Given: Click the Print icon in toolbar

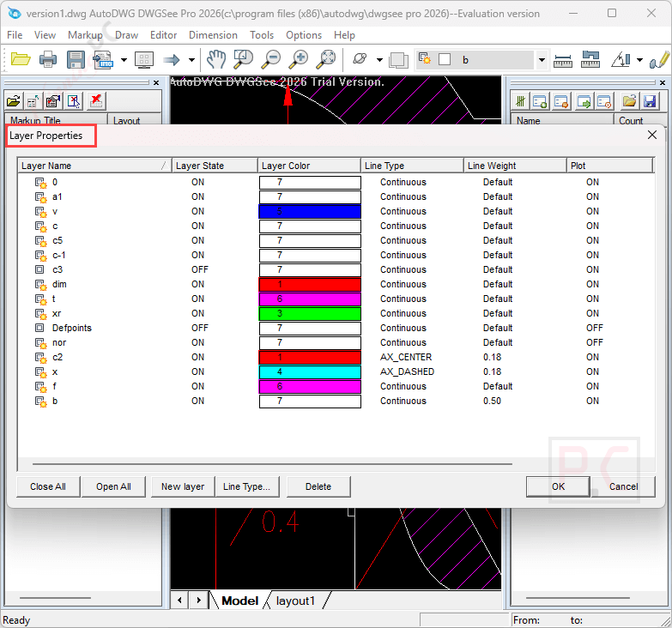Looking at the screenshot, I should tap(47, 59).
